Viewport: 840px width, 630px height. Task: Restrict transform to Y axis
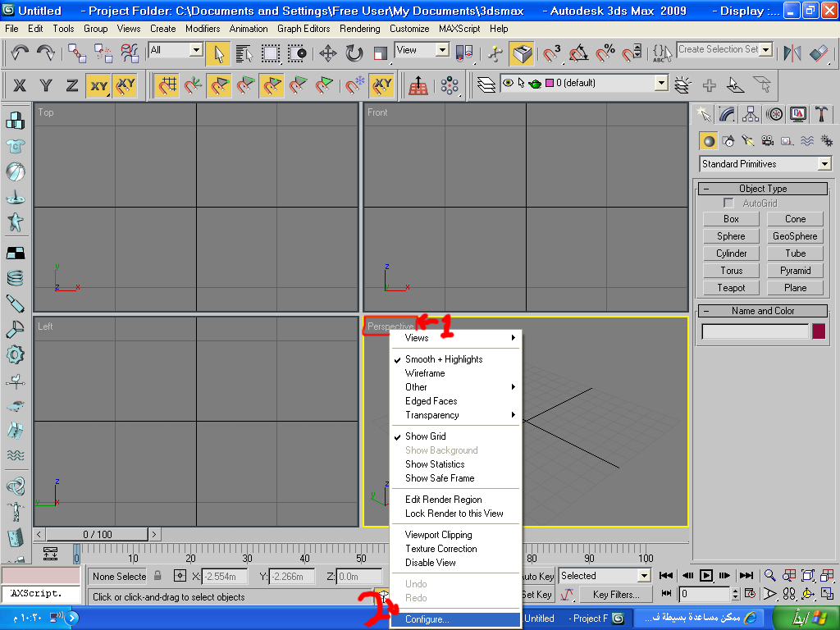[46, 85]
